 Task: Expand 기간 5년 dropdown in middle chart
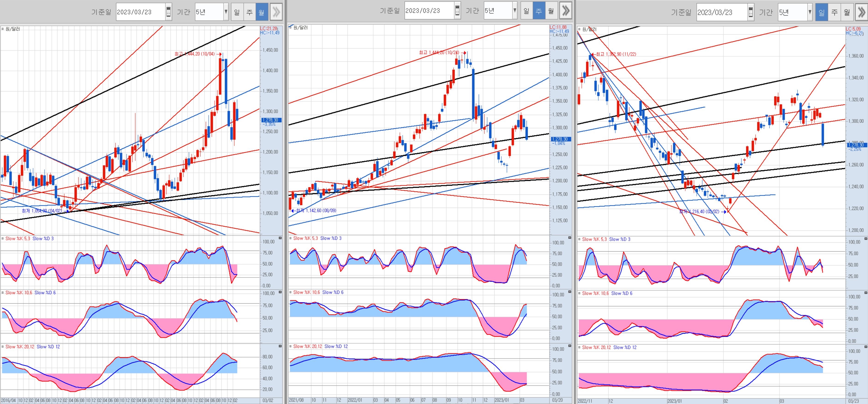514,11
